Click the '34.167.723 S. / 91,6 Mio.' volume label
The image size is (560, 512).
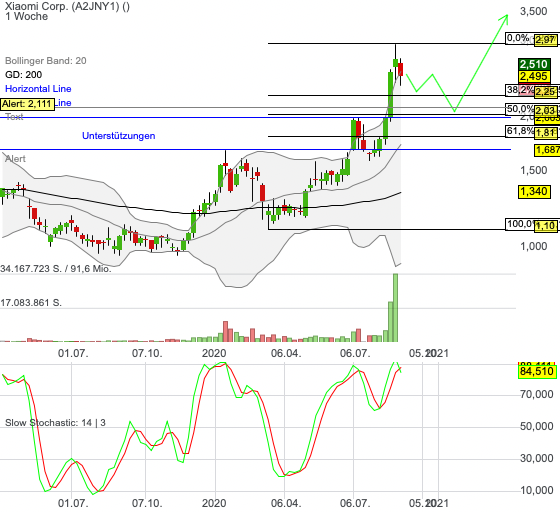(56, 268)
